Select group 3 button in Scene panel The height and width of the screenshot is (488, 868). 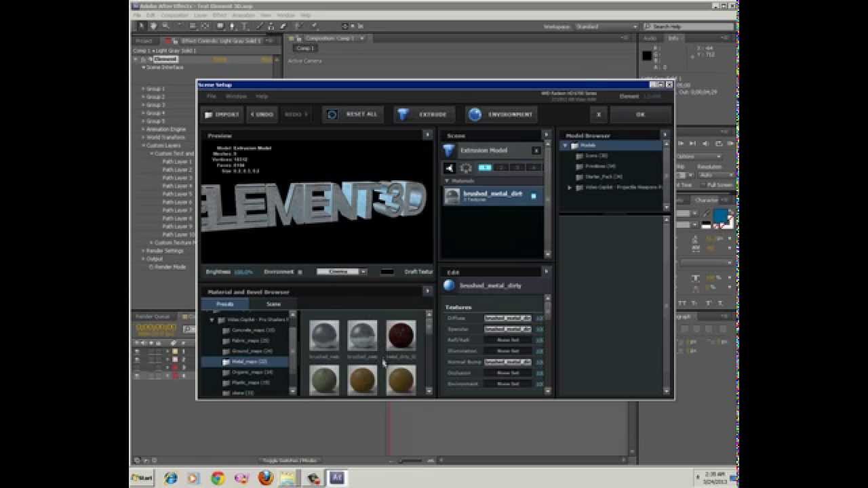click(x=517, y=167)
